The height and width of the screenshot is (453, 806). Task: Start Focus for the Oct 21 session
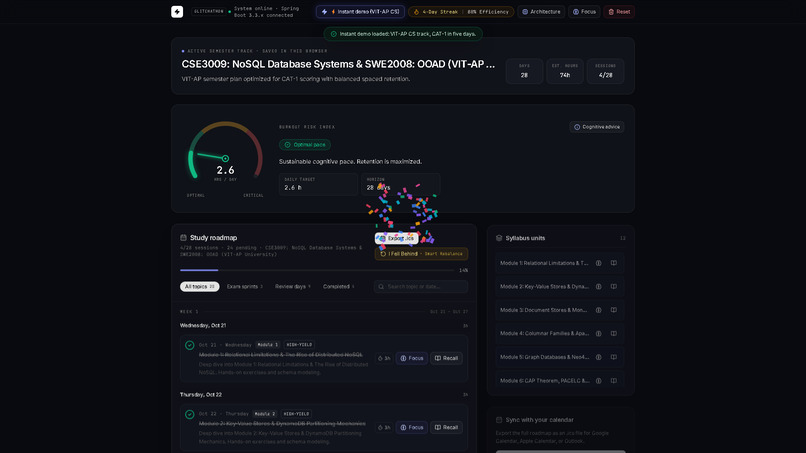click(412, 358)
